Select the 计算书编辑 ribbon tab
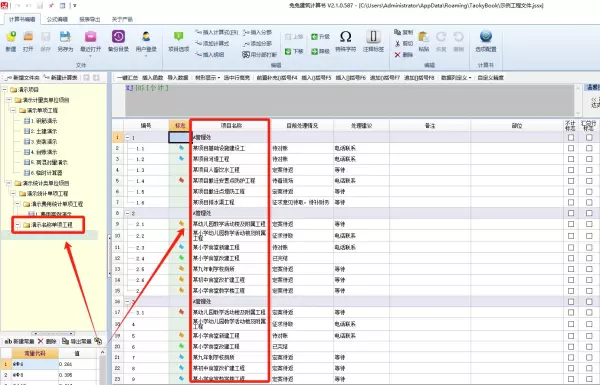 tap(22, 19)
